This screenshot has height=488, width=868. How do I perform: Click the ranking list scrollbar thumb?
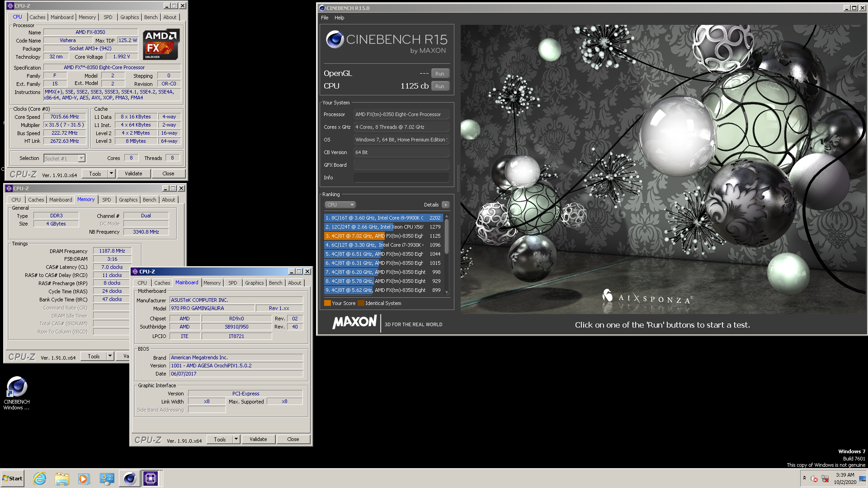(447, 237)
